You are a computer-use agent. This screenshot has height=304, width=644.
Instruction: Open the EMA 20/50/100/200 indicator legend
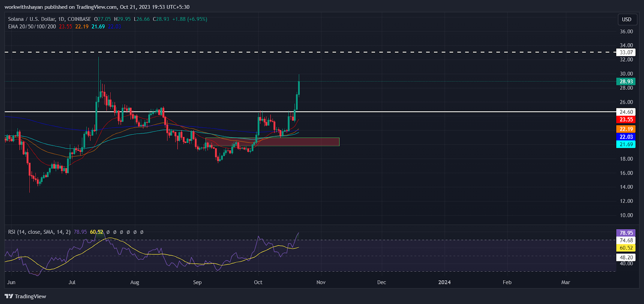pyautogui.click(x=32, y=27)
